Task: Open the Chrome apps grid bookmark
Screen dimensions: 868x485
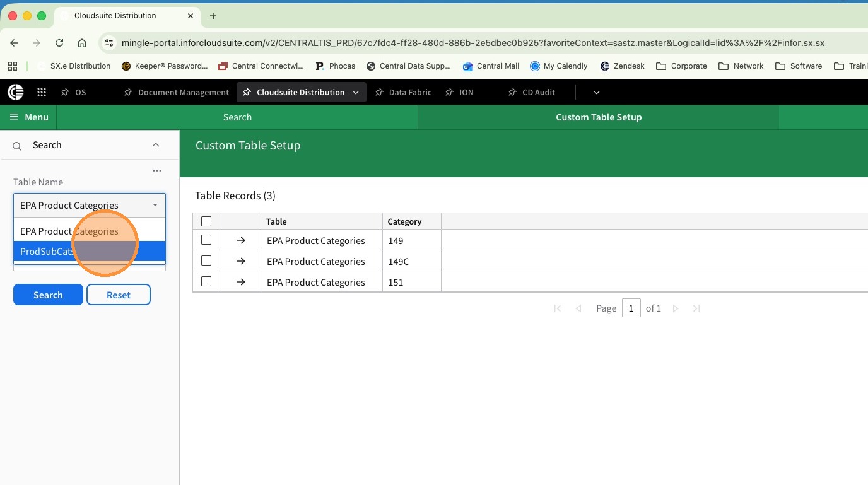Action: (x=13, y=66)
